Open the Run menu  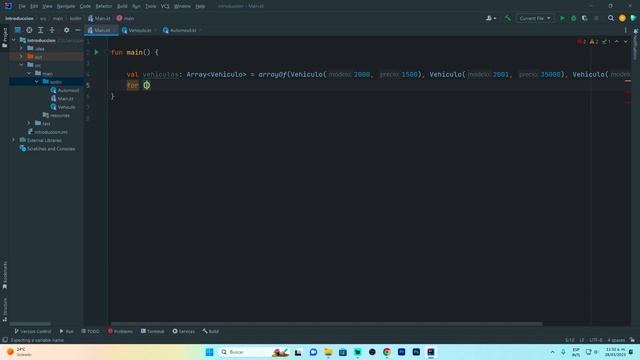pos(136,6)
